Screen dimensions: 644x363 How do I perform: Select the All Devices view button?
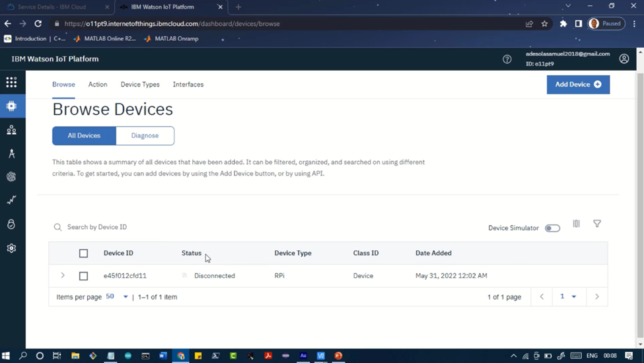click(84, 136)
